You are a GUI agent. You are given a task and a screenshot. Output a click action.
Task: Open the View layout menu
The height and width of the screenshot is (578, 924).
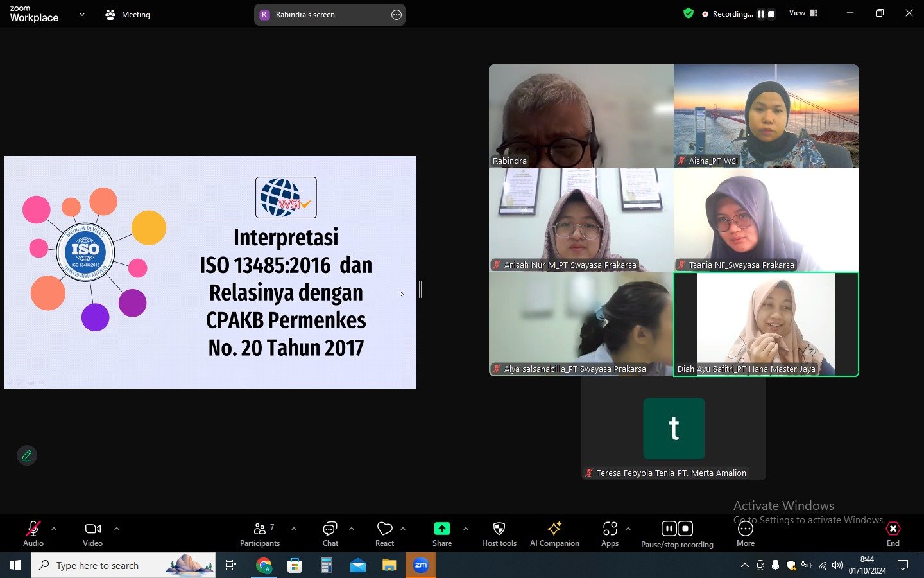coord(803,13)
